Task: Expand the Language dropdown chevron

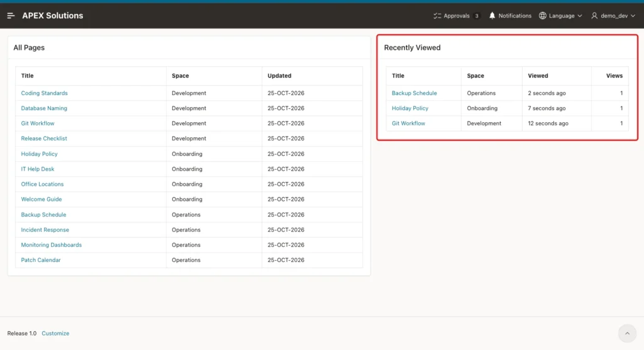Action: click(580, 16)
